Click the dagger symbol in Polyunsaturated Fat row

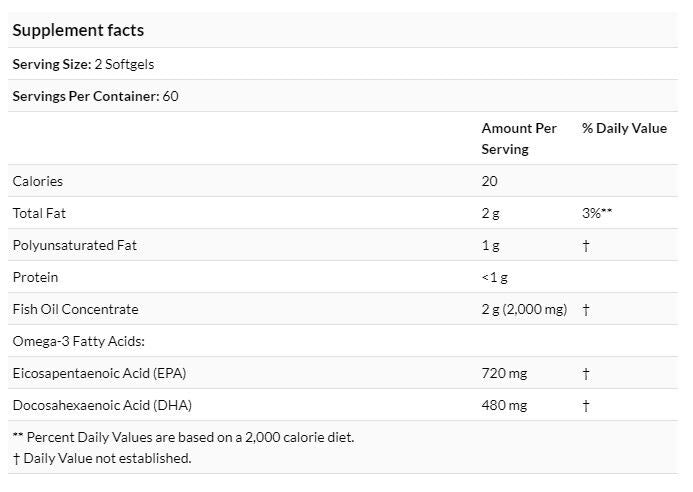point(586,245)
